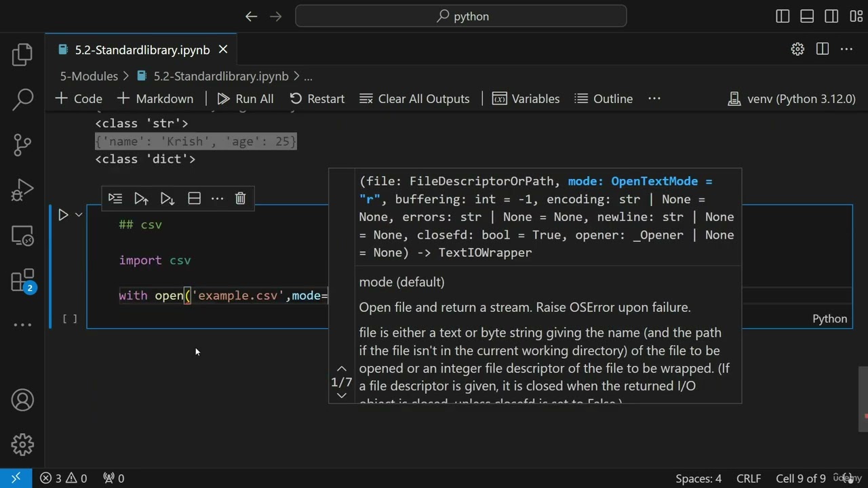Open the Variables panel
The image size is (868, 488).
pyautogui.click(x=526, y=98)
